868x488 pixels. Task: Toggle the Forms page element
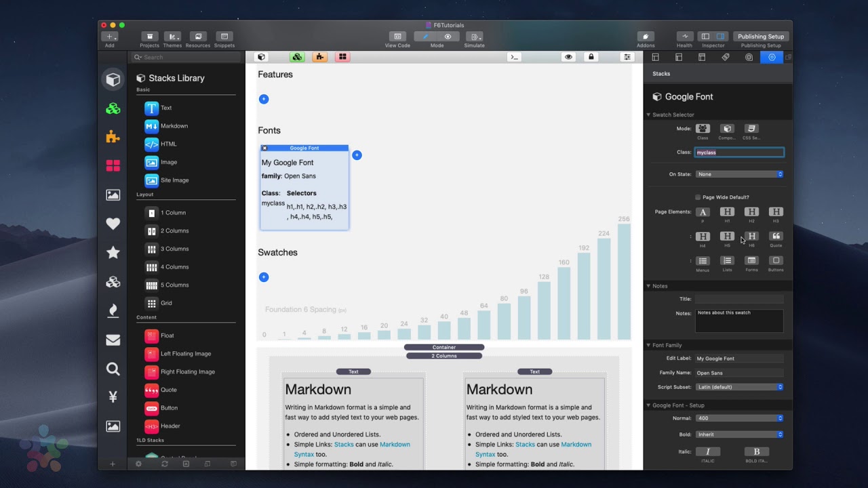(751, 261)
